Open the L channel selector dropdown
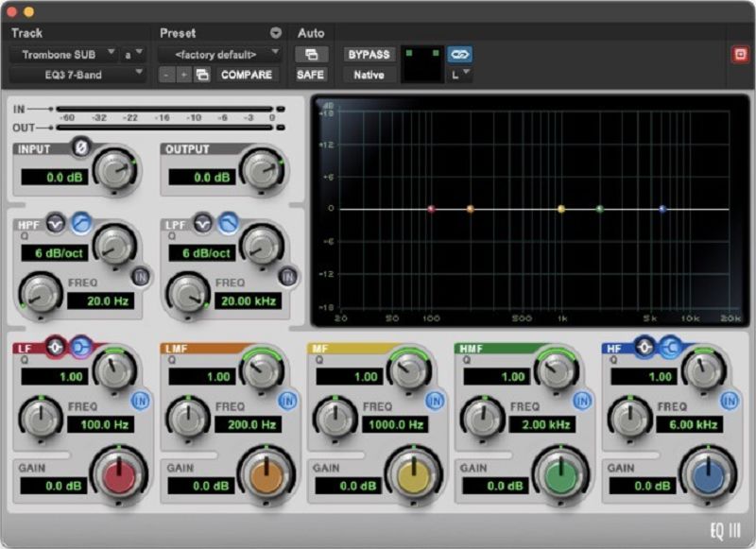The height and width of the screenshot is (549, 756). coord(459,75)
